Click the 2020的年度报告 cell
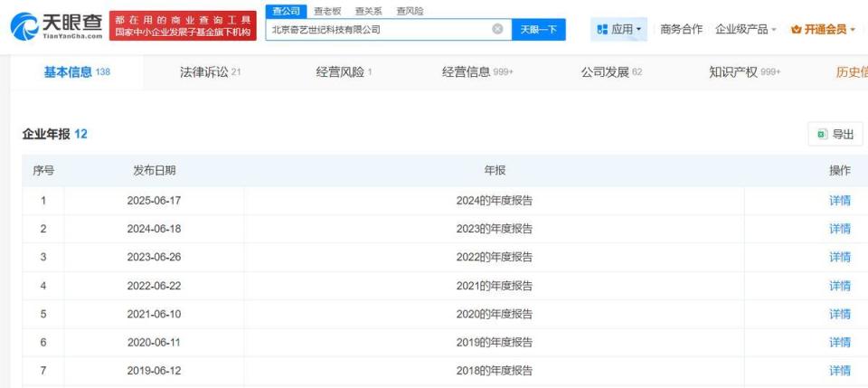Image resolution: width=868 pixels, height=388 pixels. [x=495, y=315]
